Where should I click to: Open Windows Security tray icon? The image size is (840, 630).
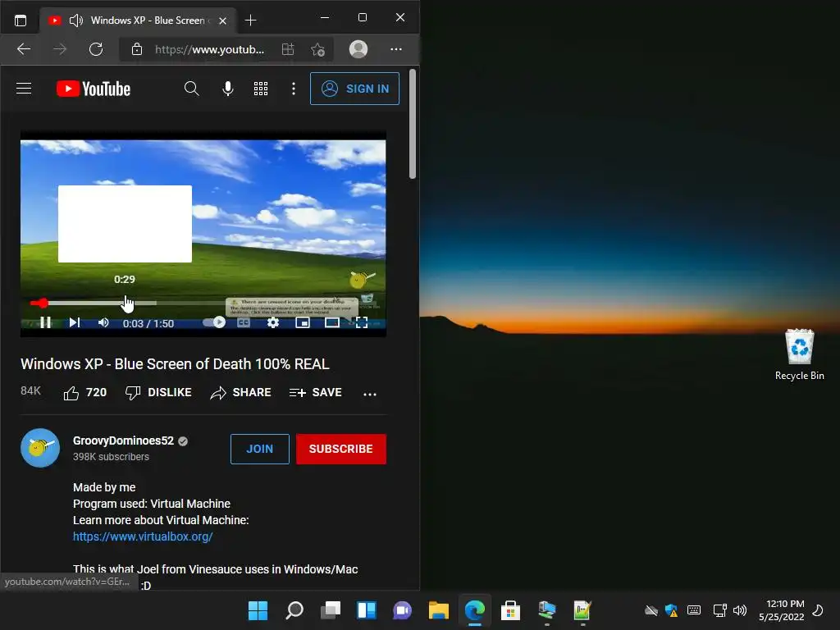[671, 610]
